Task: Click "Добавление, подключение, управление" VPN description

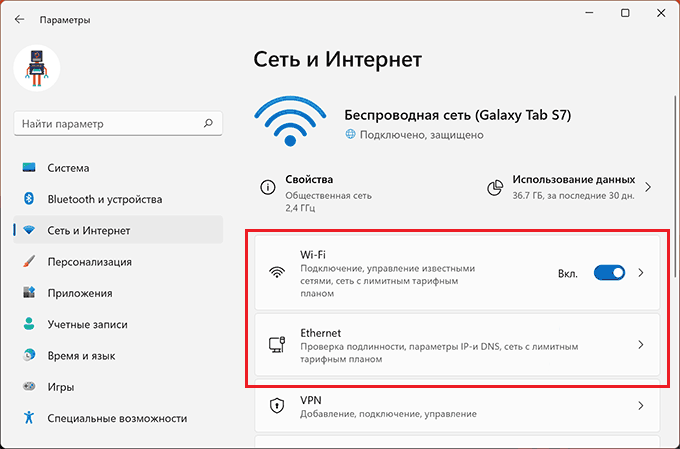Action: tap(388, 414)
